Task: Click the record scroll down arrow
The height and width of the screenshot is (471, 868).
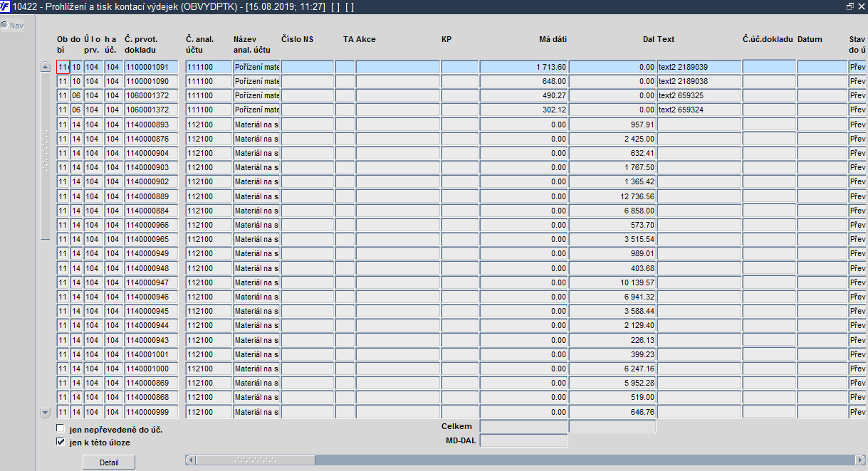Action: (46, 412)
